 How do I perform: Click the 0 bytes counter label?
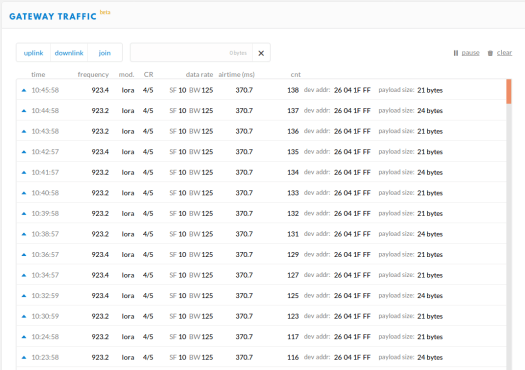(x=238, y=53)
